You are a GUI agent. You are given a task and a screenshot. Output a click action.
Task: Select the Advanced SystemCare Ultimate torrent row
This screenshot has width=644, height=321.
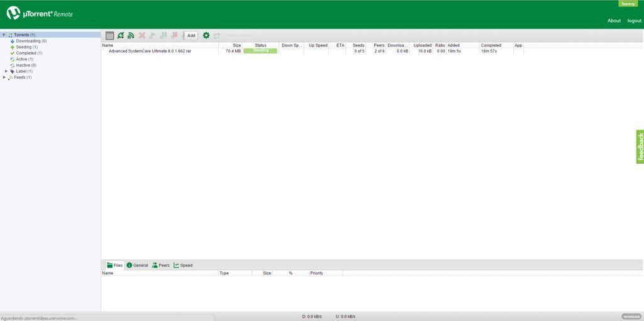coord(158,51)
